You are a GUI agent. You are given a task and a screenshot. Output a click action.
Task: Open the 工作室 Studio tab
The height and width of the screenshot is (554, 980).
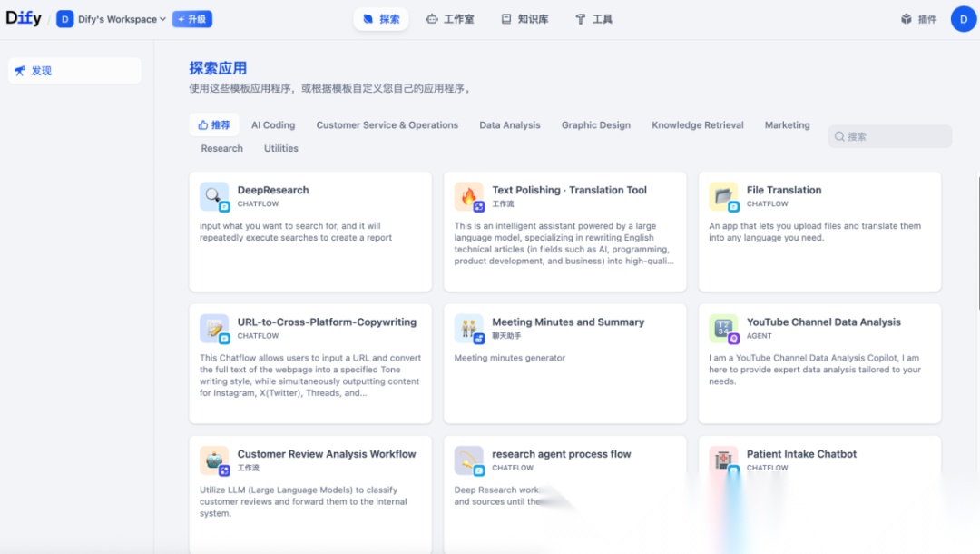[x=450, y=19]
